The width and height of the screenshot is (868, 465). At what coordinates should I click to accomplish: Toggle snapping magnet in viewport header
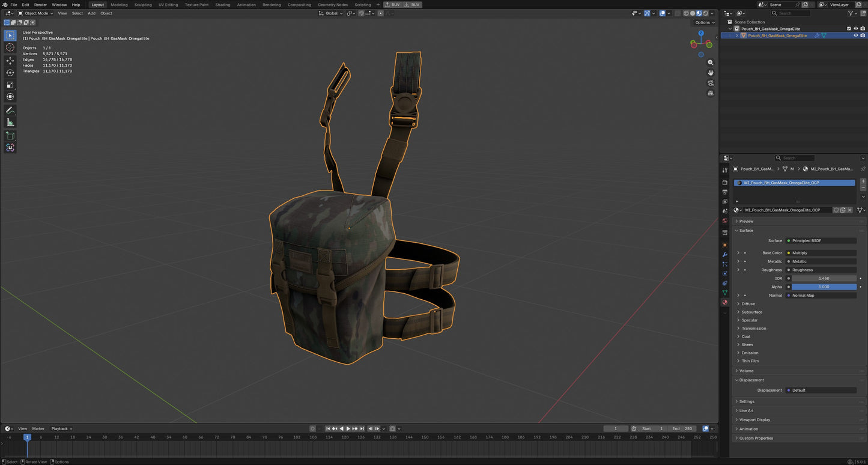coord(361,13)
